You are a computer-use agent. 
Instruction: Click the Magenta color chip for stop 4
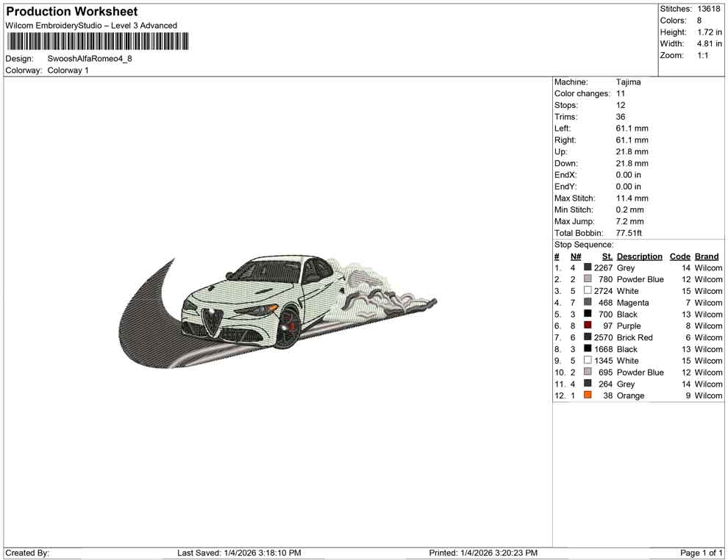click(x=588, y=302)
